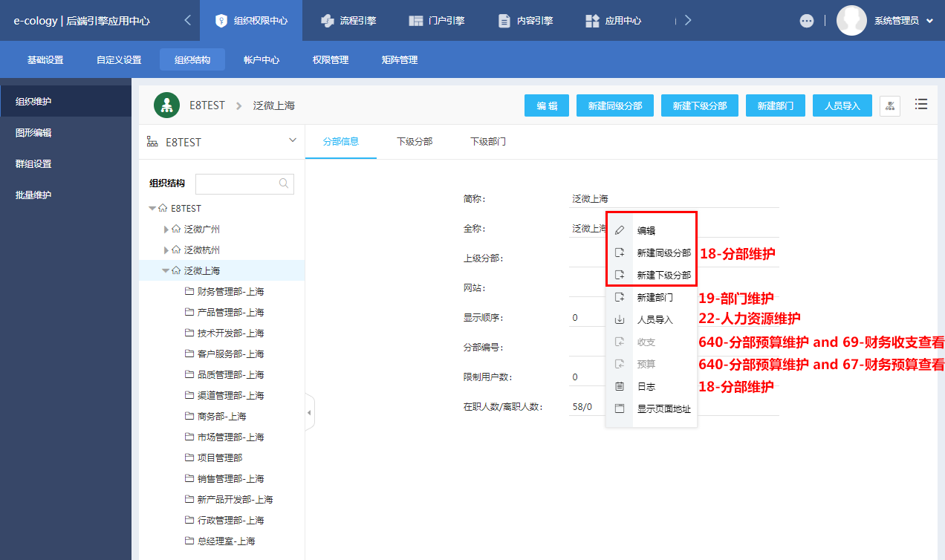Expand the 泛微广州 tree node
The width and height of the screenshot is (945, 560).
[166, 229]
